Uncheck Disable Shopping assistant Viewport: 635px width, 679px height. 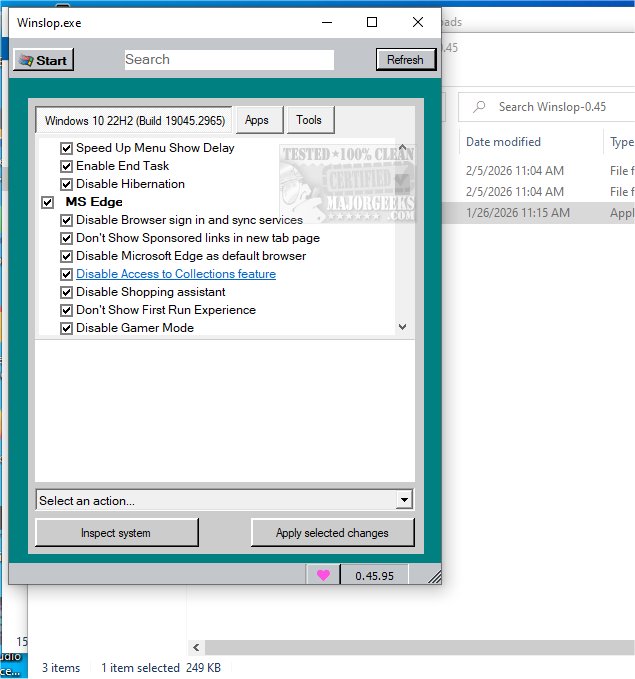66,292
